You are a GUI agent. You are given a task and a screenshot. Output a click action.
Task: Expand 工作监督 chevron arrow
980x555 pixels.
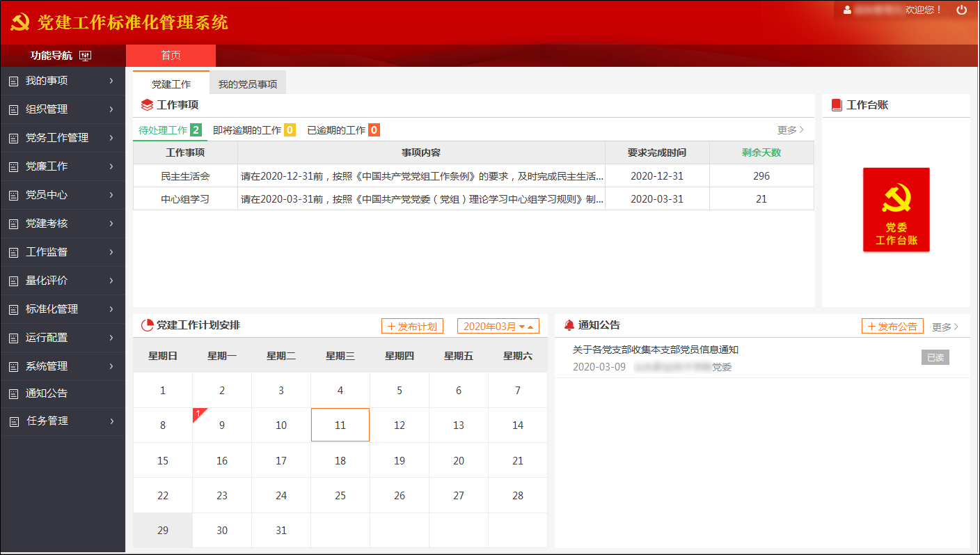pyautogui.click(x=111, y=252)
